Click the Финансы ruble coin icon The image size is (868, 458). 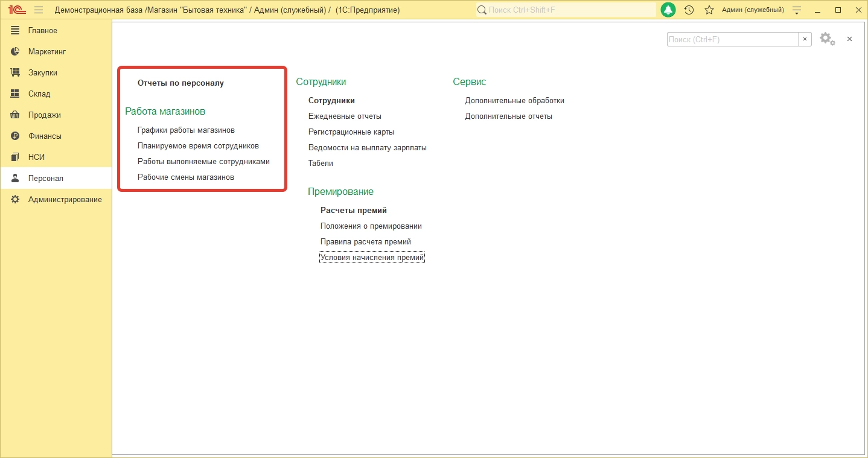pyautogui.click(x=15, y=136)
